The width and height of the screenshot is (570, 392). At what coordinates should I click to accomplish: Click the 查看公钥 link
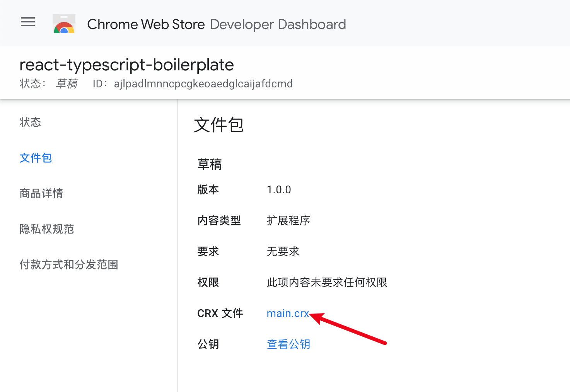(288, 344)
